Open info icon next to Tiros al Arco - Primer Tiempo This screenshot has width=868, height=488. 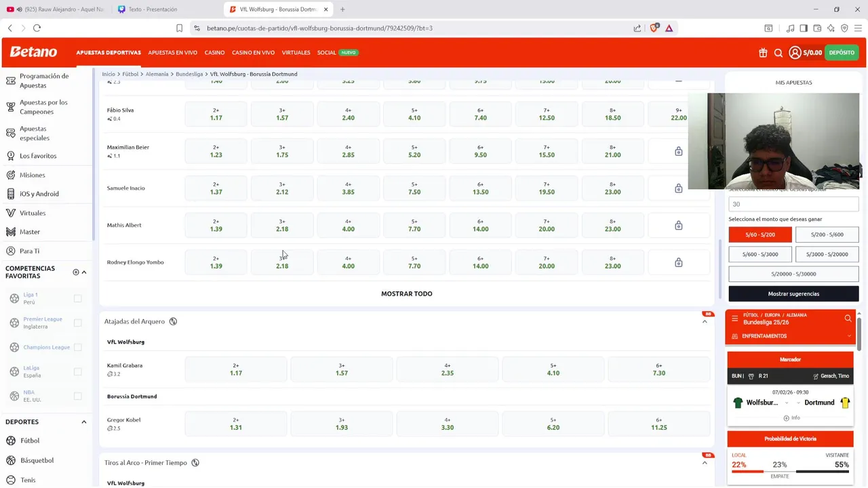coord(195,463)
